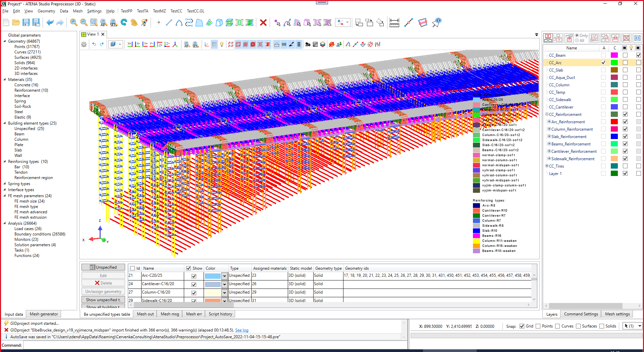Click the Un/assign geometry button
644x352 pixels.
click(x=103, y=292)
